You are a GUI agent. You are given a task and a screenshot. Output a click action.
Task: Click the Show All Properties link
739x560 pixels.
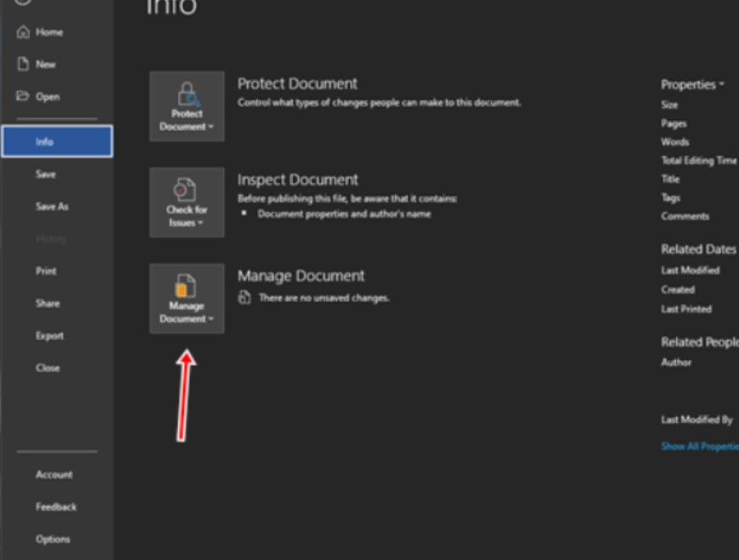(701, 446)
